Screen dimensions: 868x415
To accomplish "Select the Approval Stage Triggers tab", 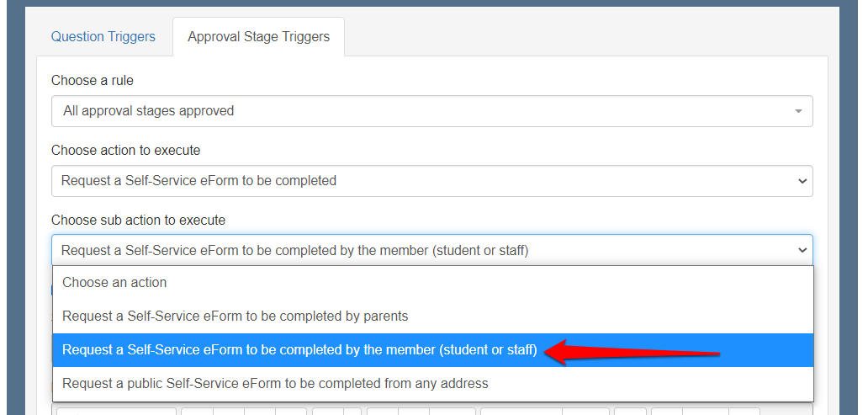I will (258, 37).
